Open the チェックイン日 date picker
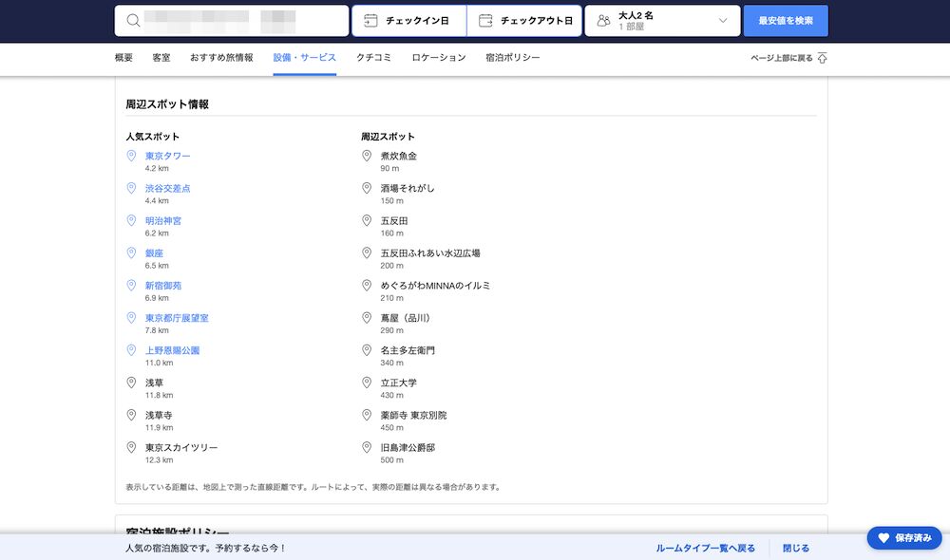 tap(408, 21)
